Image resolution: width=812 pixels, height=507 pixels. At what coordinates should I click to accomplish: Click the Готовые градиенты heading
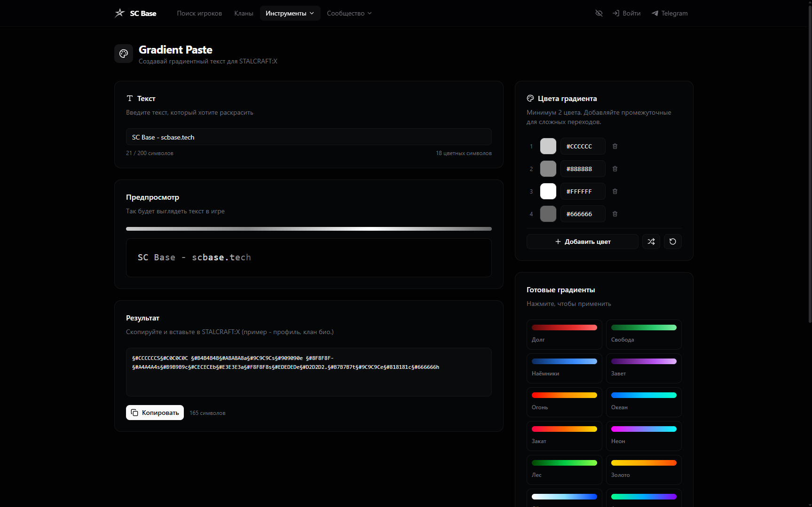[560, 290]
